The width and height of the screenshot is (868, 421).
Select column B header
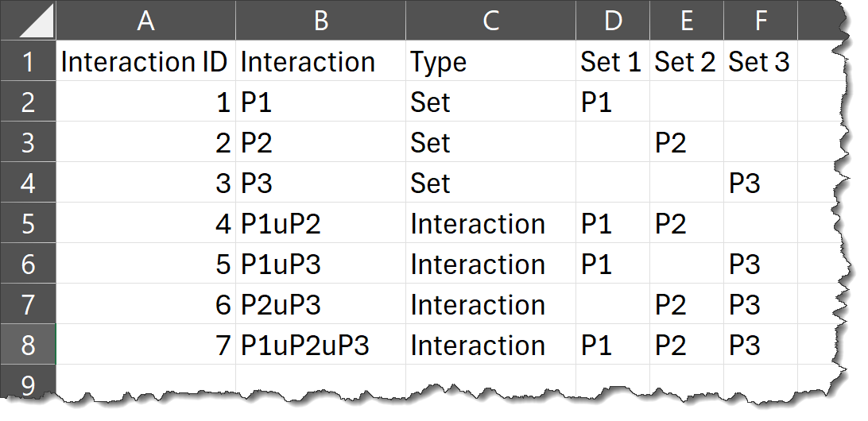click(320, 21)
